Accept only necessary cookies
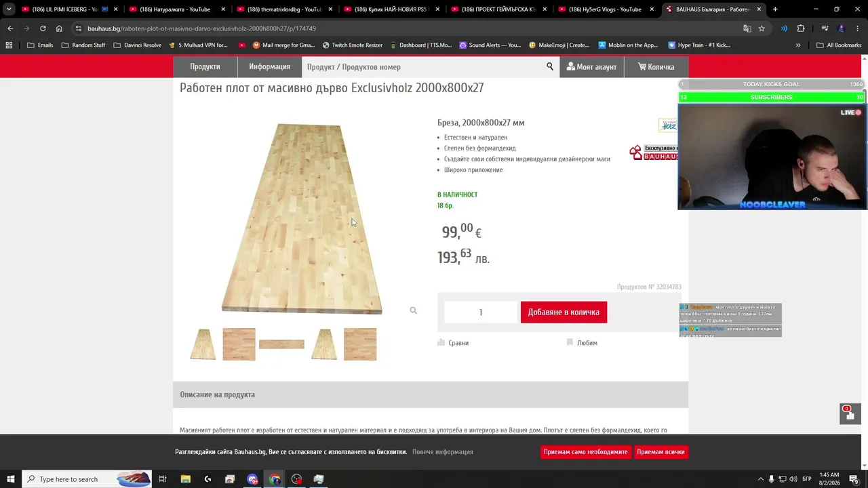 (585, 452)
